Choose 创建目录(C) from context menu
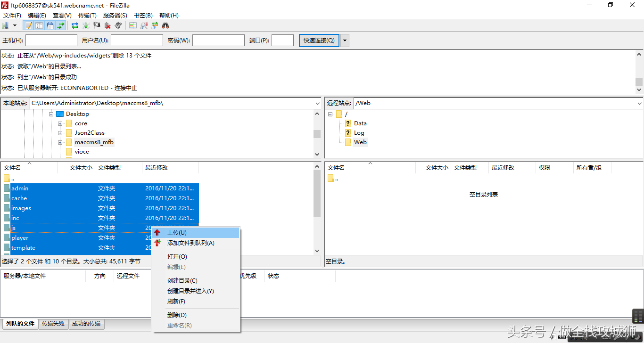Image resolution: width=644 pixels, height=343 pixels. click(196, 281)
